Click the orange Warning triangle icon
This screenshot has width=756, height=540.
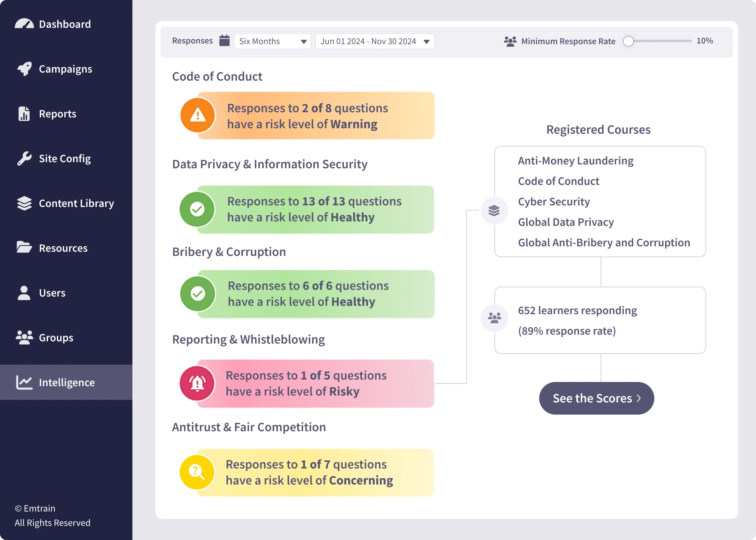198,115
